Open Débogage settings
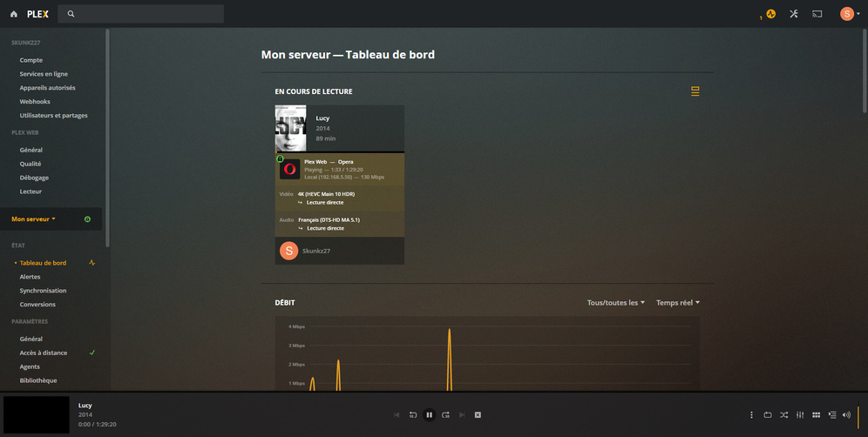Image resolution: width=868 pixels, height=437 pixels. (34, 178)
